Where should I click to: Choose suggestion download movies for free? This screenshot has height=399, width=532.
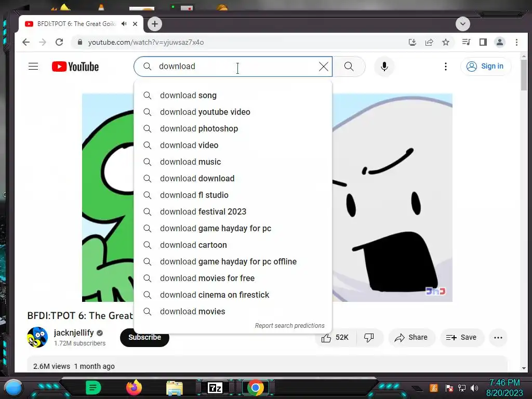[233, 278]
